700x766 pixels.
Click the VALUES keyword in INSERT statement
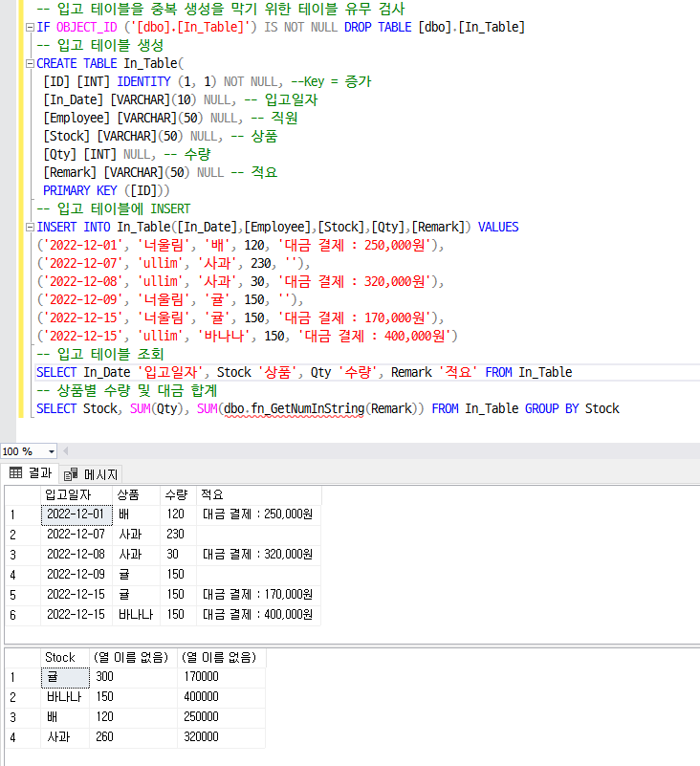tap(498, 228)
